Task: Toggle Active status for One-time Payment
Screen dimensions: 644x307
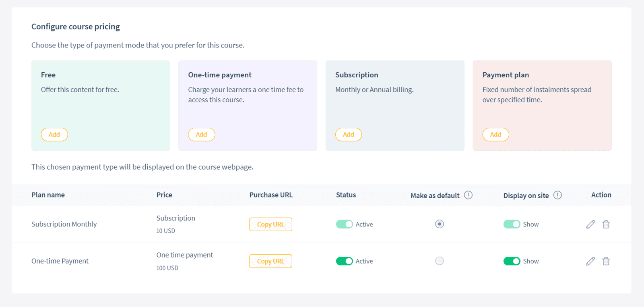Action: click(x=345, y=261)
